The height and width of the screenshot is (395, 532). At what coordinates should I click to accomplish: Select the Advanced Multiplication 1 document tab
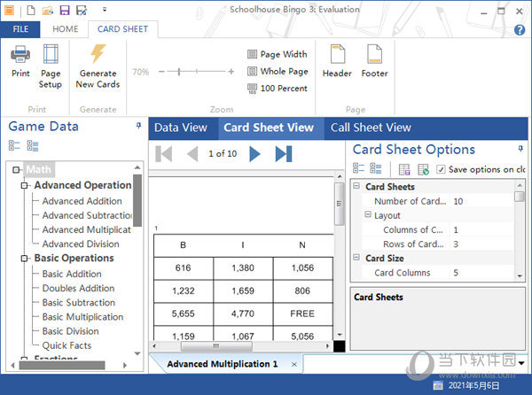pos(223,364)
